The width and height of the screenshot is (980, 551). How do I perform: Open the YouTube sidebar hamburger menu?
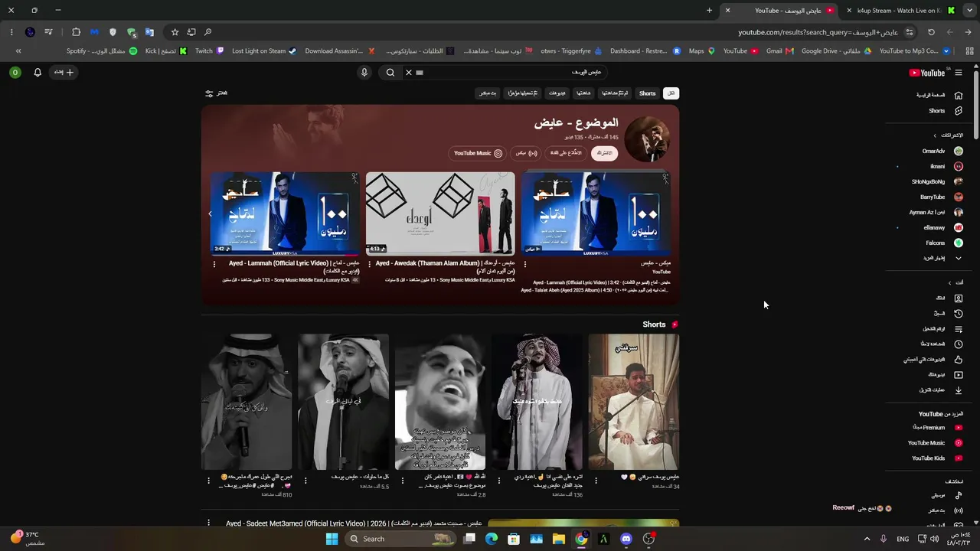tap(958, 73)
